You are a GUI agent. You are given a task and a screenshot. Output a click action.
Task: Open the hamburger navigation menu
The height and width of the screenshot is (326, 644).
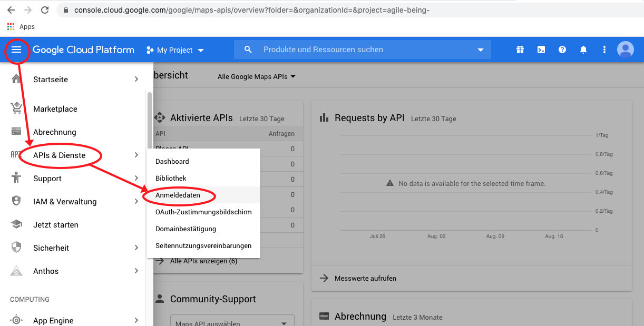[16, 50]
